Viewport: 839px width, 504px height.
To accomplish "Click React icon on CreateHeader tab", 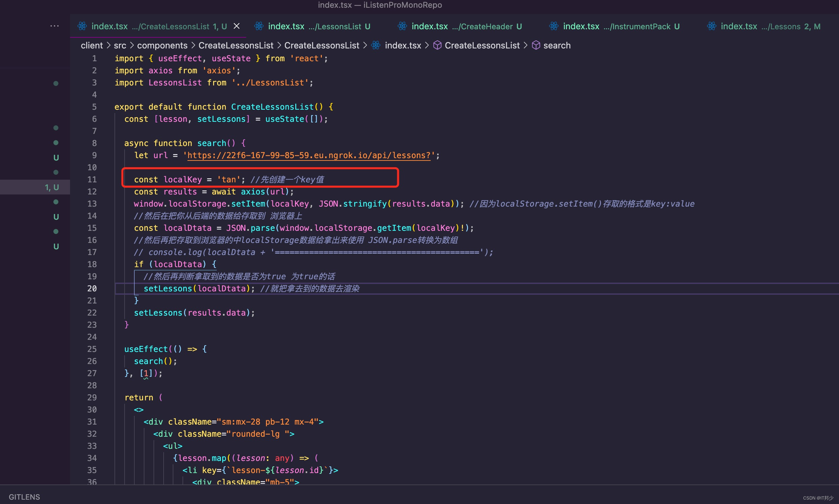I will tap(402, 26).
